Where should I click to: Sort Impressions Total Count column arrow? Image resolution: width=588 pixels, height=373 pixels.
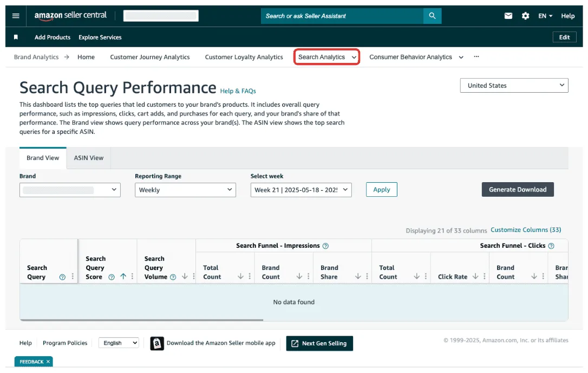pos(240,276)
